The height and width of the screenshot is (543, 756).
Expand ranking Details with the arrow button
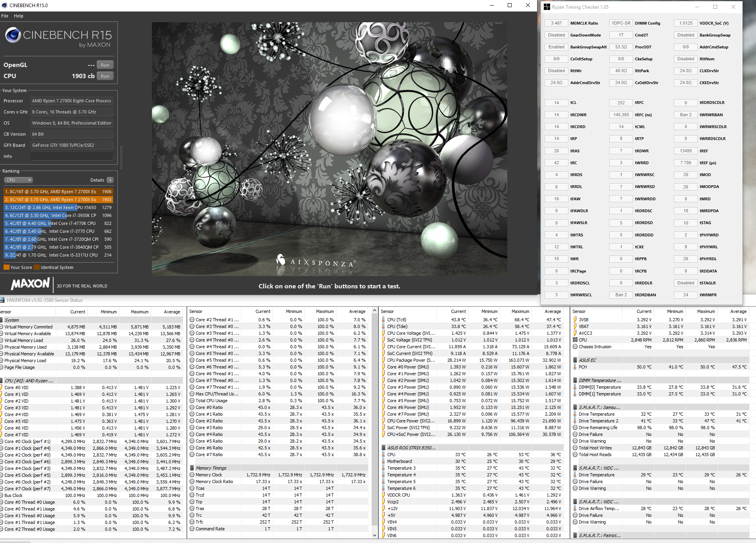tap(110, 180)
